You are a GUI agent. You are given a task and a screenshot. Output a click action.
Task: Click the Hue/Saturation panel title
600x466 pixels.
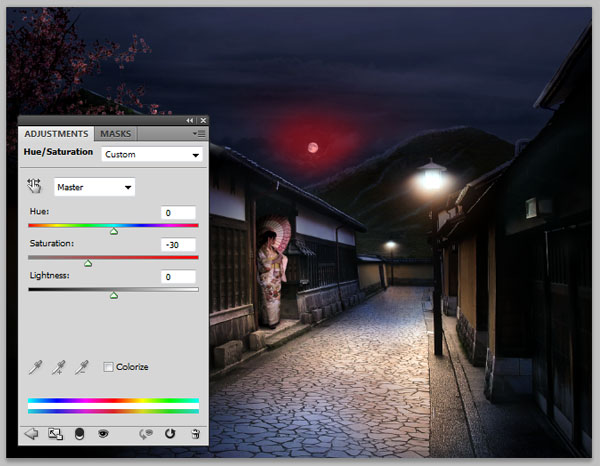(58, 152)
